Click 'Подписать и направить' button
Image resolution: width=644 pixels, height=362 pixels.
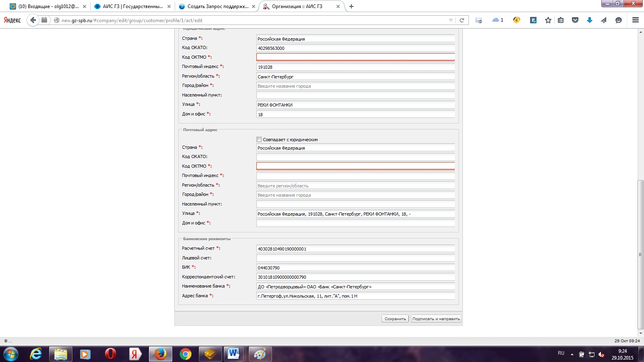pos(436,319)
